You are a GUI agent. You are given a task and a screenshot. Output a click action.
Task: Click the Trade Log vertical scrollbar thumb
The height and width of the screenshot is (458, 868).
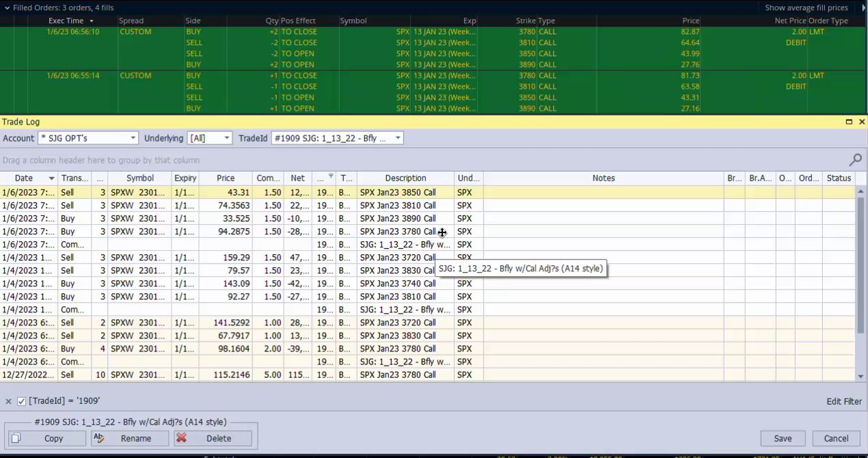tap(860, 267)
